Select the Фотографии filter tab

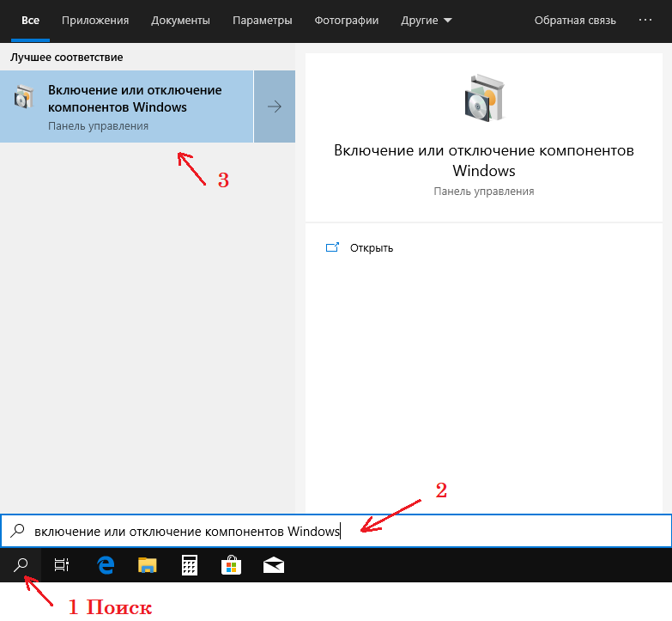pyautogui.click(x=346, y=20)
